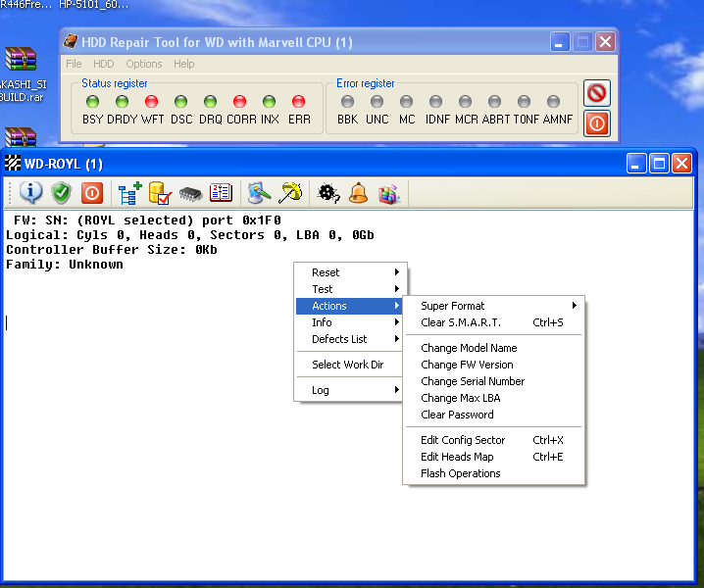Click the red prohibition stop button

(597, 93)
